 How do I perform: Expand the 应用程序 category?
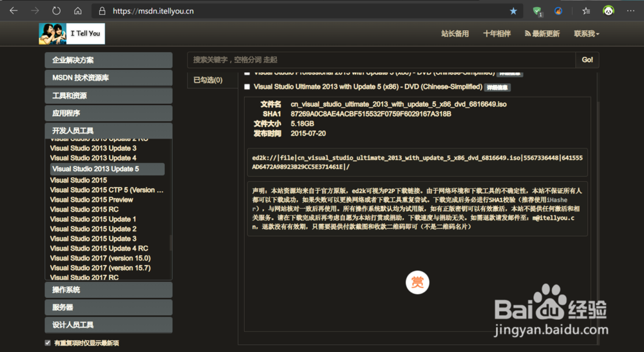(108, 113)
